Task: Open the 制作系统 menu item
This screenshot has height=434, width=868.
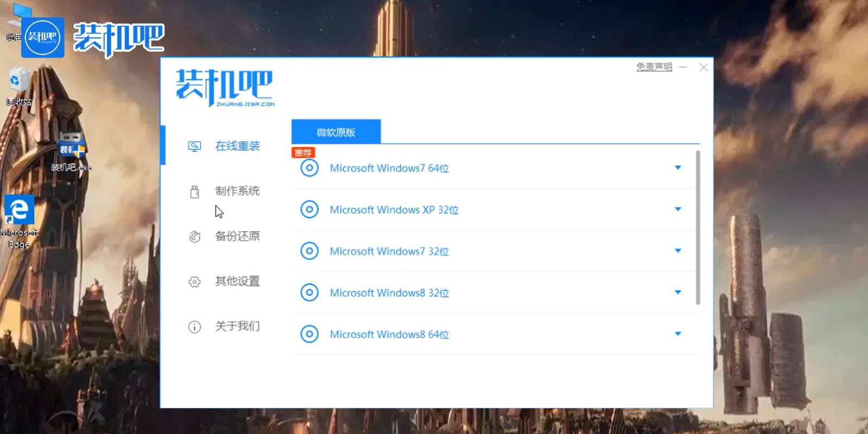Action: tap(238, 191)
